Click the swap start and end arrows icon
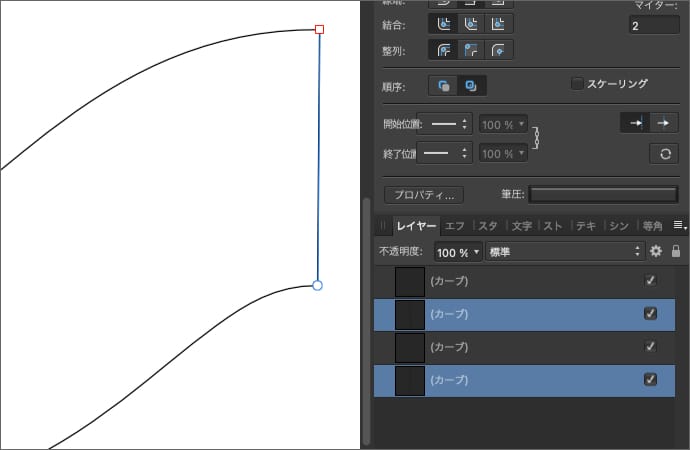690x450 pixels. coord(663,153)
